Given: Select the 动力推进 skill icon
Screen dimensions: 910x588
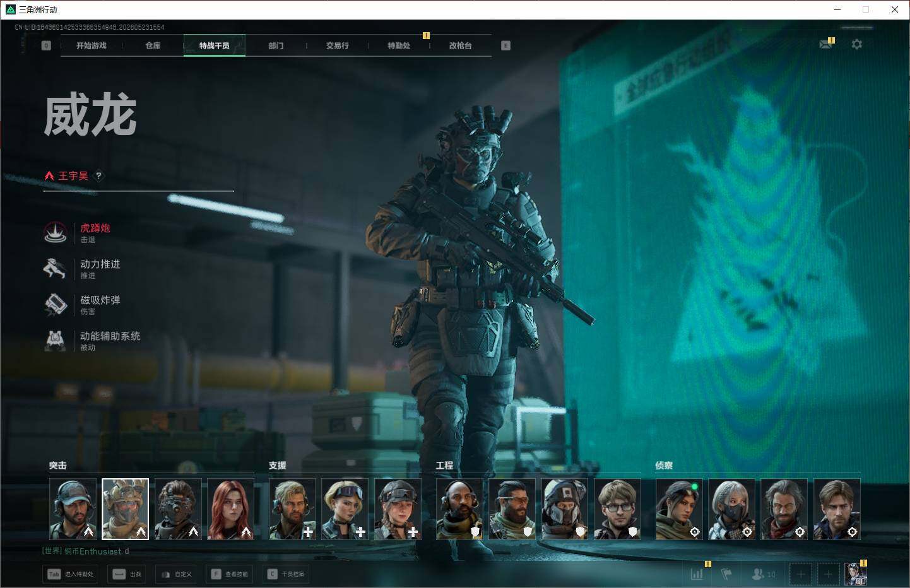Looking at the screenshot, I should pos(55,269).
